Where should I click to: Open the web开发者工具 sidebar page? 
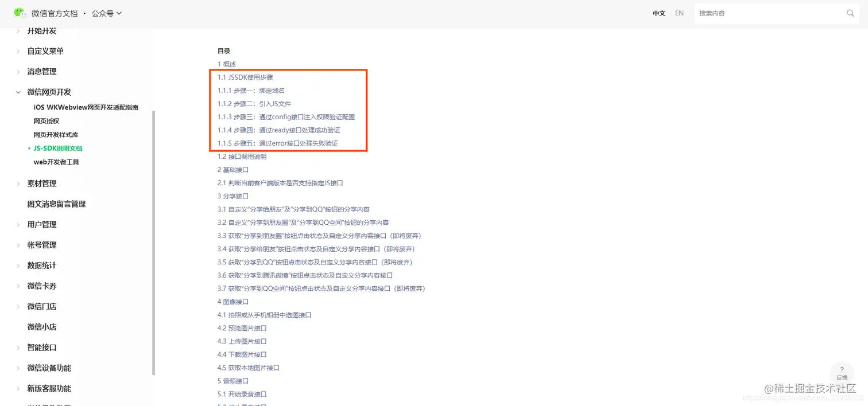[56, 162]
